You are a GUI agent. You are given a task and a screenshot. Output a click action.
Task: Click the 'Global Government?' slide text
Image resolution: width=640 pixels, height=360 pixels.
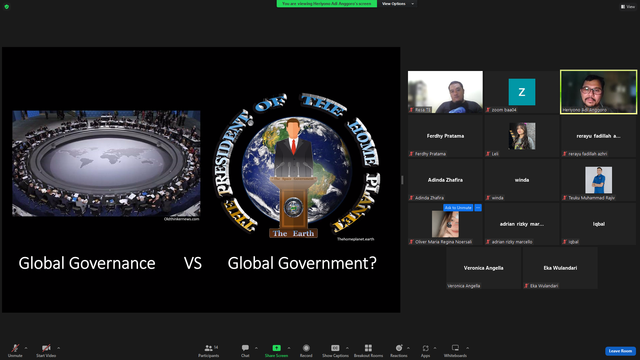pos(302,263)
